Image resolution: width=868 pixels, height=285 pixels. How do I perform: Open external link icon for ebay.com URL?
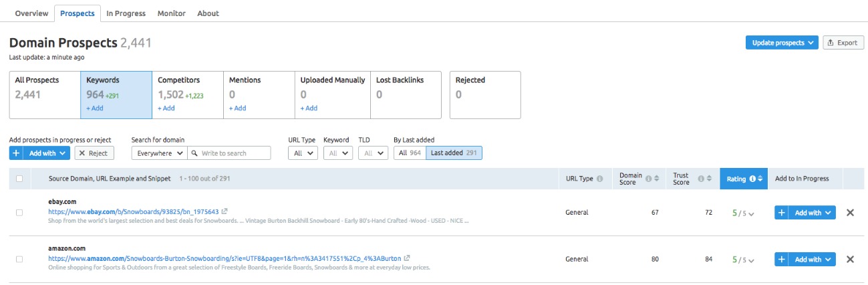coord(225,212)
